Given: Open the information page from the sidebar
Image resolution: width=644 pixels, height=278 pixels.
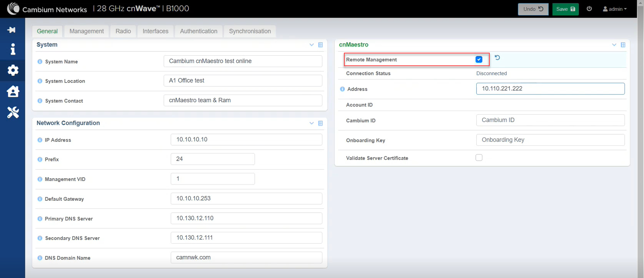Looking at the screenshot, I should pos(13,49).
